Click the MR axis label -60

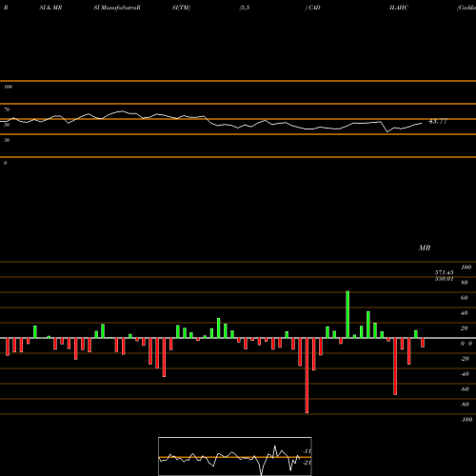tap(465, 389)
